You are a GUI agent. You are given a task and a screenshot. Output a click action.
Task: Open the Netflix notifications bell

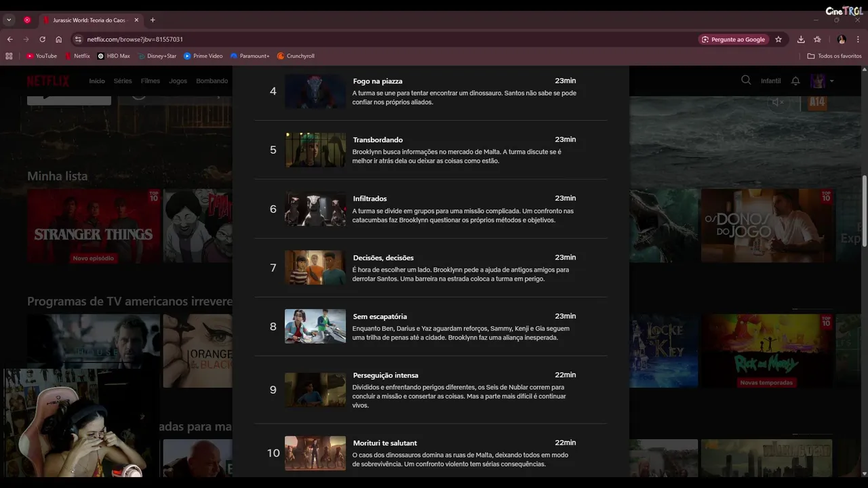pyautogui.click(x=795, y=81)
